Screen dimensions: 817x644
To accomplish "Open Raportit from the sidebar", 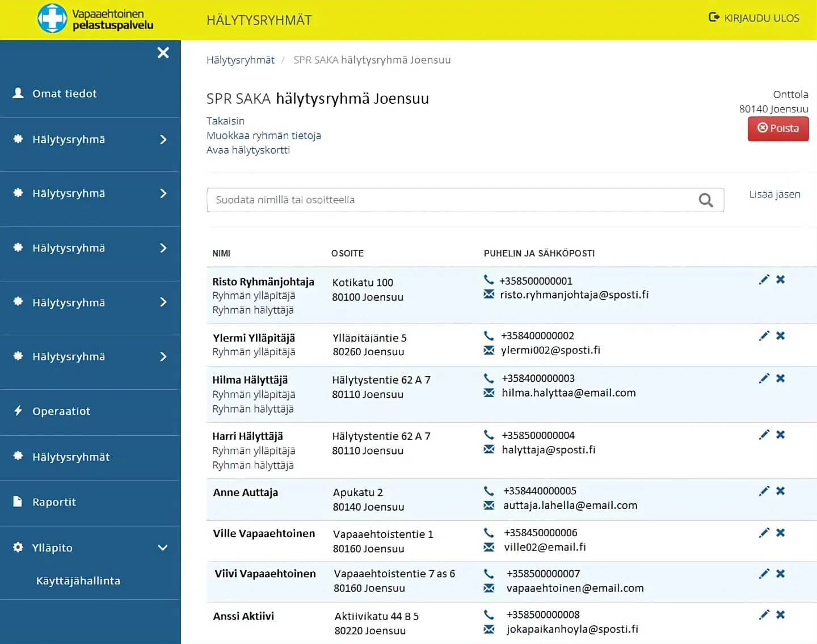I will click(54, 502).
